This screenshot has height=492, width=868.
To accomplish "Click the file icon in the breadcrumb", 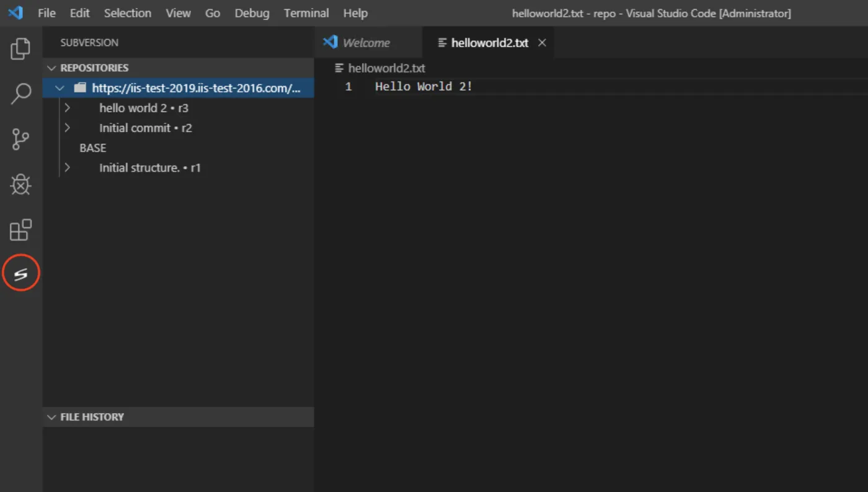I will 339,68.
